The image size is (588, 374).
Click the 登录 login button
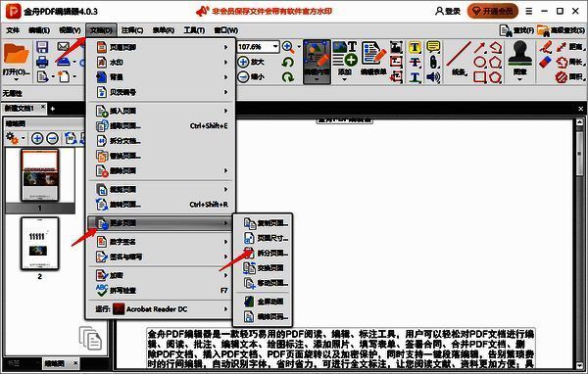click(448, 11)
